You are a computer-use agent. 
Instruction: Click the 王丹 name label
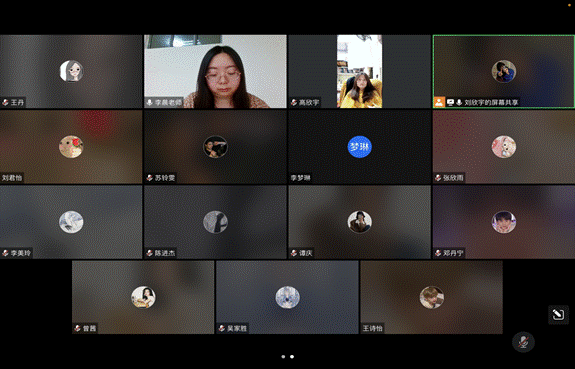pyautogui.click(x=17, y=102)
